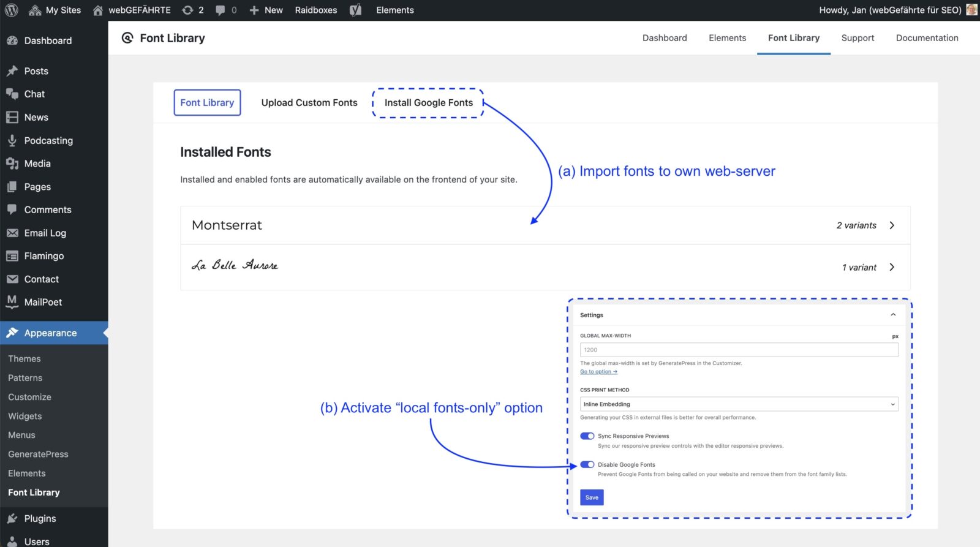Follow the Go to option link
This screenshot has height=547, width=980.
[598, 372]
